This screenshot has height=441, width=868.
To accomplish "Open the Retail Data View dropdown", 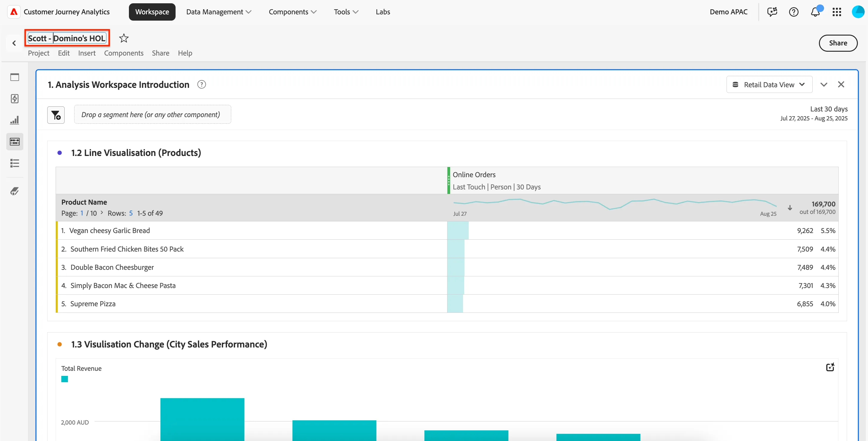I will tap(769, 85).
